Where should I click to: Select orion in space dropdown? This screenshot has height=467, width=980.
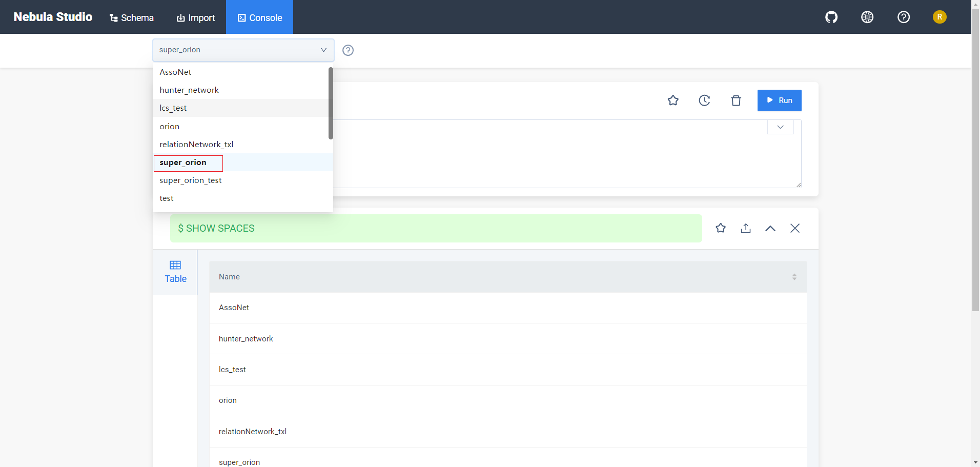(241, 126)
